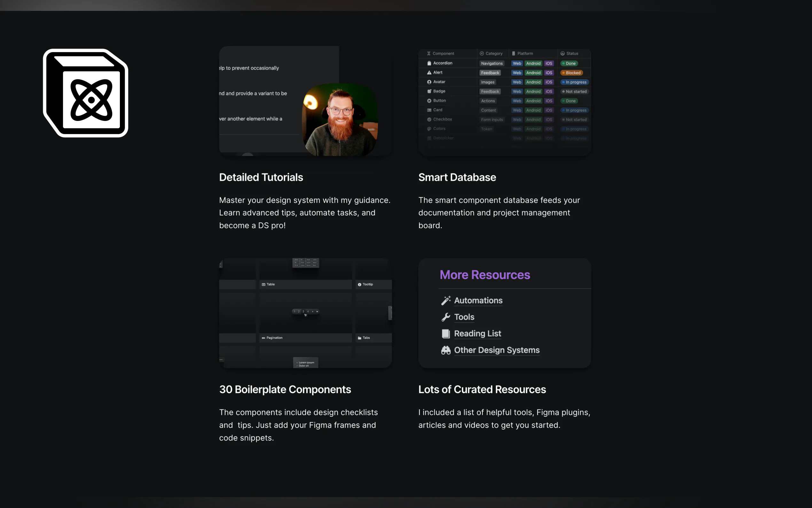The image size is (812, 508).
Task: Click the Reading List book icon
Action: click(446, 333)
